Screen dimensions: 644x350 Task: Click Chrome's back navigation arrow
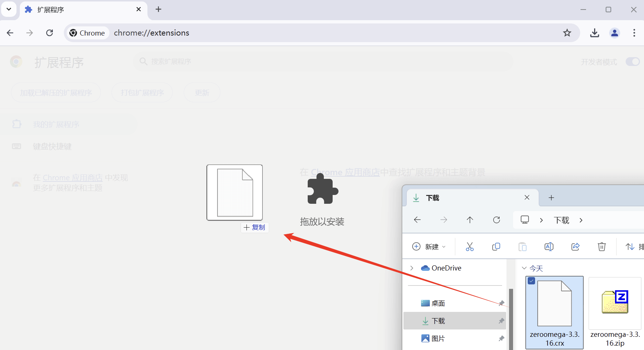click(10, 33)
